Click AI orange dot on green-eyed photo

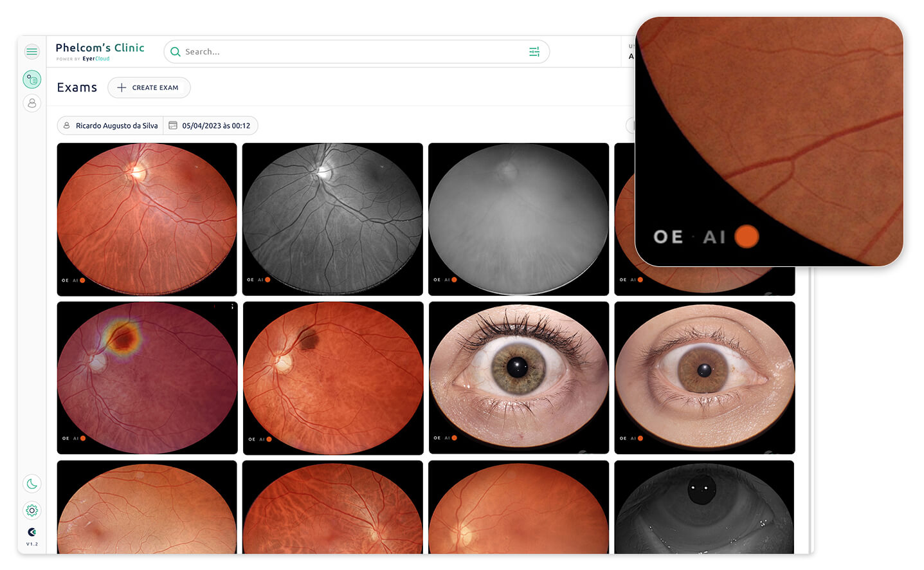pos(454,438)
